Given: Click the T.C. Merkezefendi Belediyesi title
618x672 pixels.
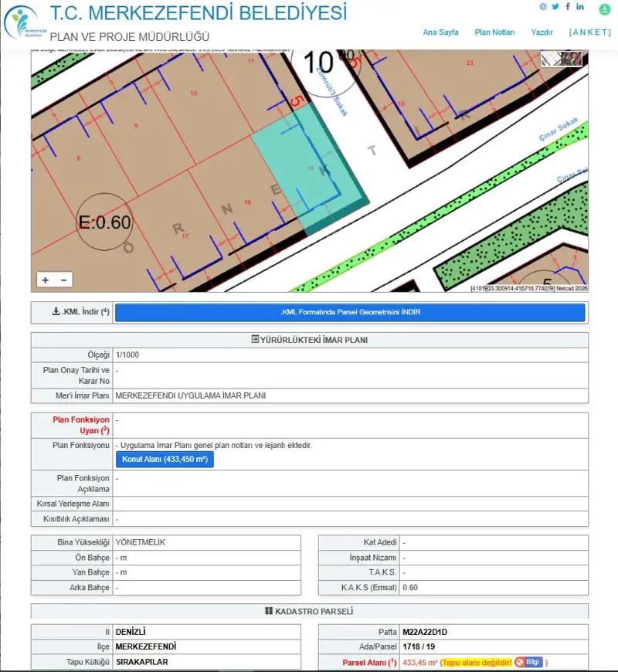Looking at the screenshot, I should click(199, 13).
